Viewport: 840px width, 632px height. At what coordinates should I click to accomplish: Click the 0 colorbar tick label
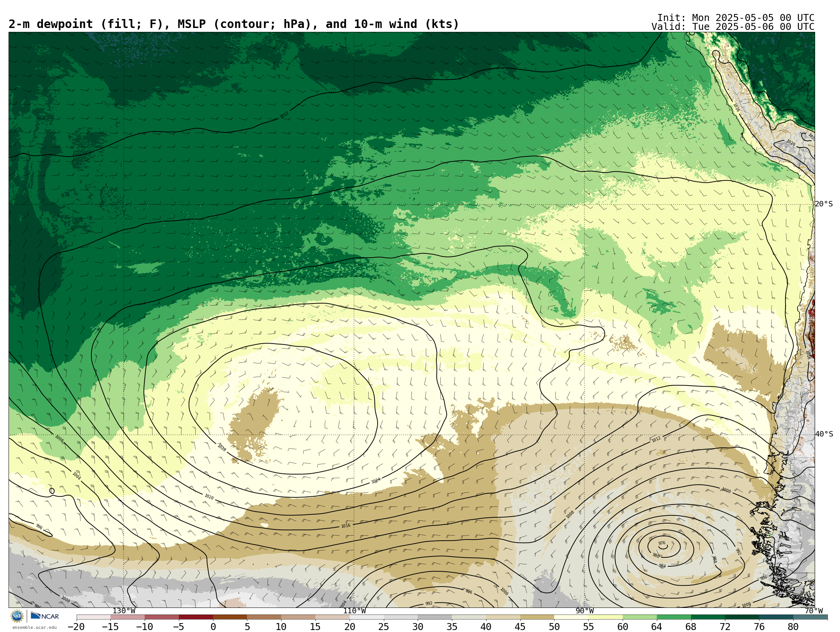(213, 627)
